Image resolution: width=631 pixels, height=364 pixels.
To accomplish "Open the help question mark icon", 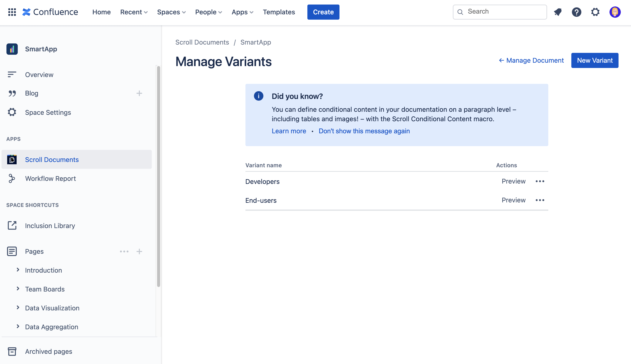I will coord(576,12).
